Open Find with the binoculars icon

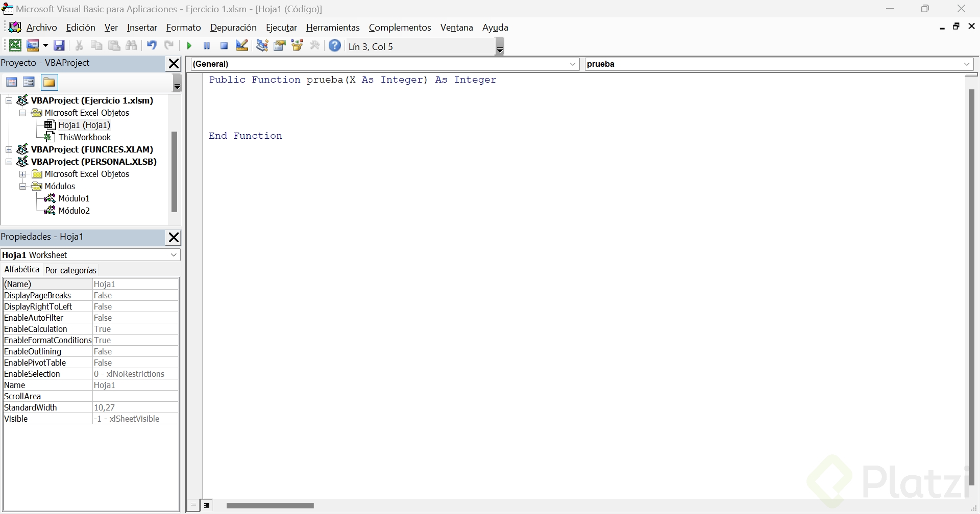click(132, 46)
